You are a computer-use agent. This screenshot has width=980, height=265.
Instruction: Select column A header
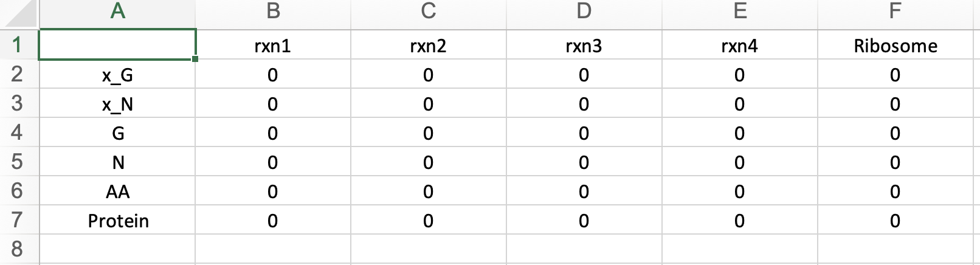coord(117,12)
